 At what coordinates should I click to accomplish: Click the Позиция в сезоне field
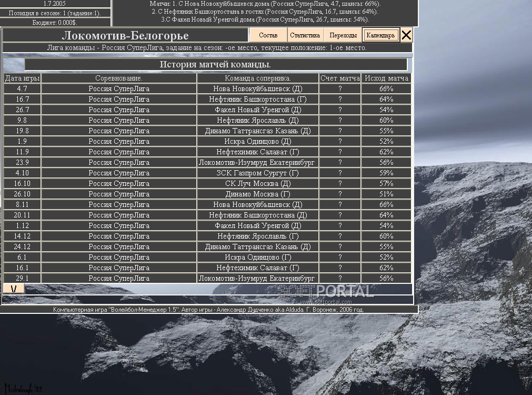tap(55, 13)
